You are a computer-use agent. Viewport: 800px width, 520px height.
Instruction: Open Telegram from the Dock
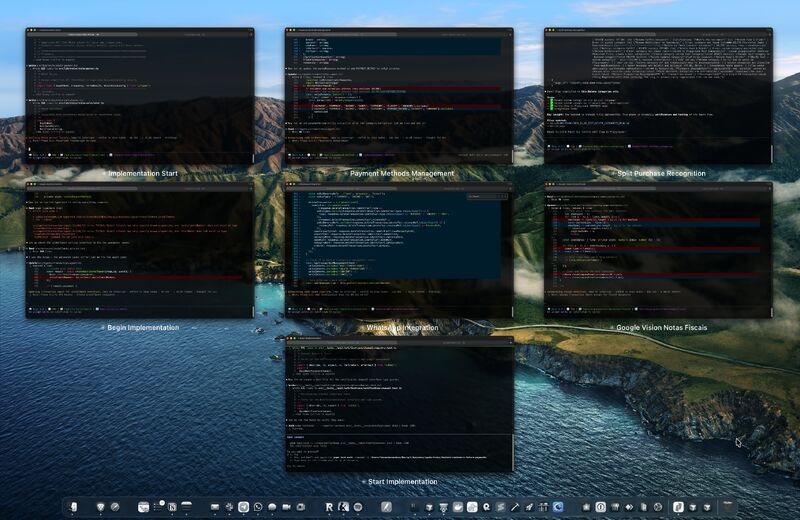[243, 507]
